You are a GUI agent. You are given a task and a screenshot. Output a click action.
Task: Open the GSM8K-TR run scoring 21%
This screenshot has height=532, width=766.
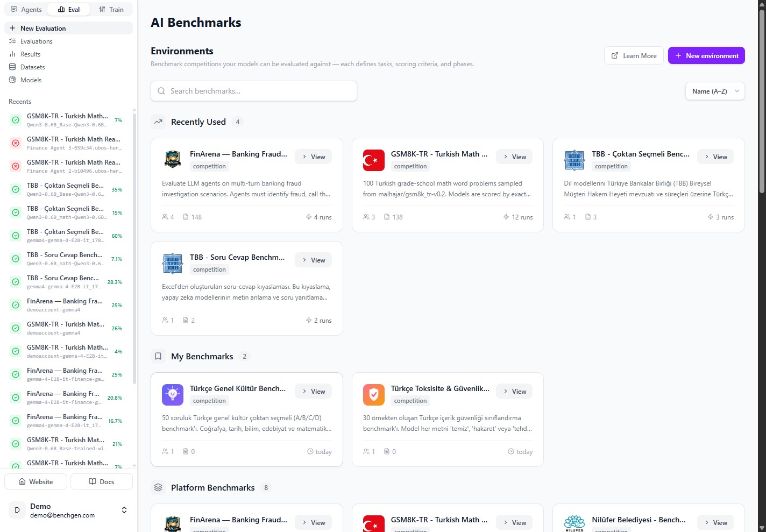click(x=67, y=444)
